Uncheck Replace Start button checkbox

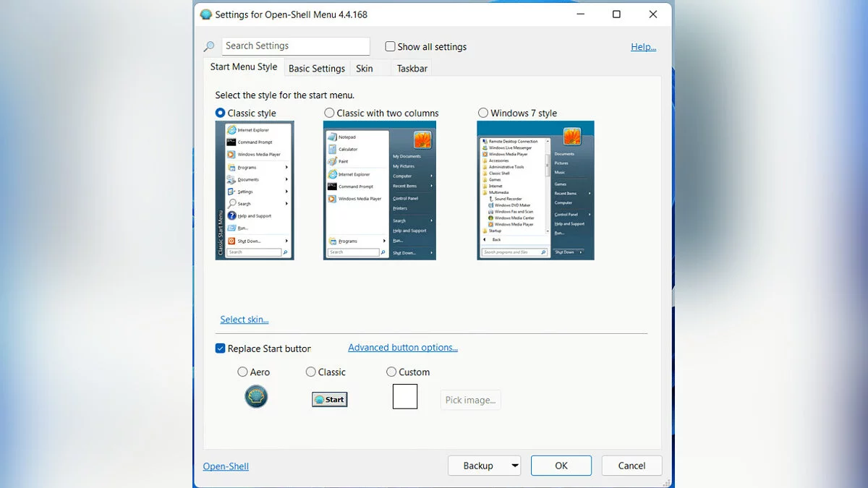221,348
